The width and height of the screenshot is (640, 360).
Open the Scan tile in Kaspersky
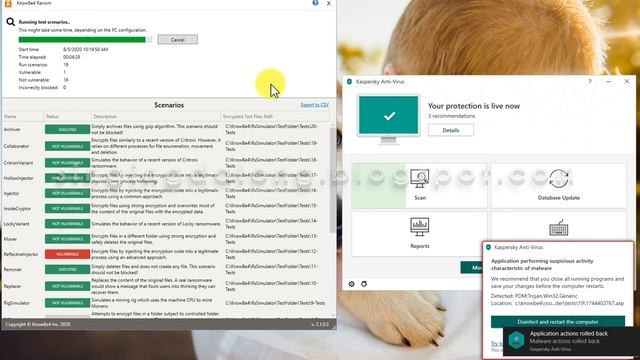(x=420, y=186)
